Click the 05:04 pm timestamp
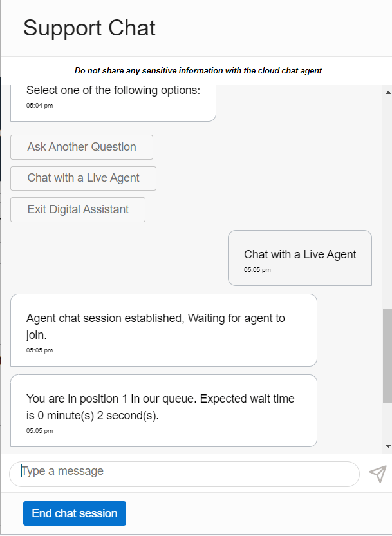 coord(40,106)
